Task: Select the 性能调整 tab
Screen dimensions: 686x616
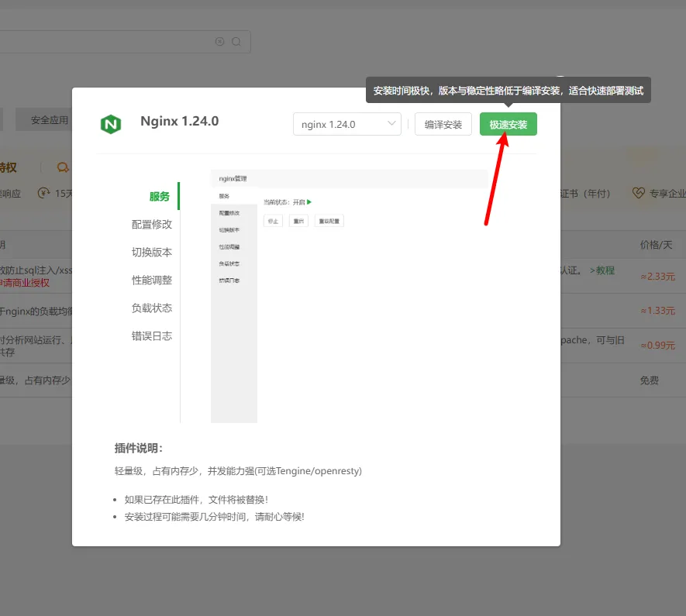Action: point(152,280)
